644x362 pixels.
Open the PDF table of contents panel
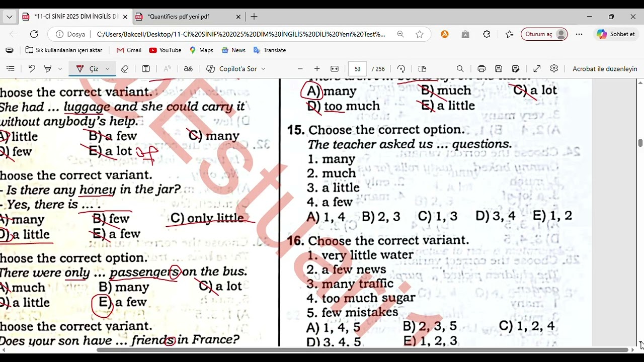click(x=10, y=69)
